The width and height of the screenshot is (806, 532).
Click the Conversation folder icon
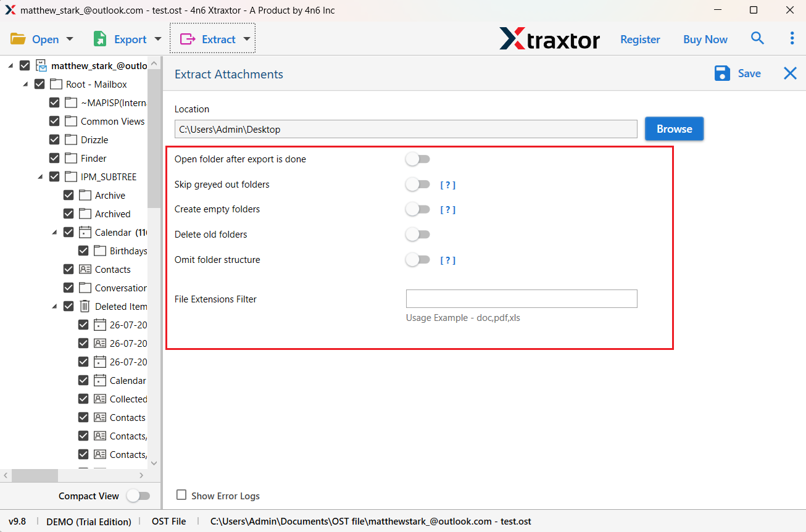click(85, 288)
